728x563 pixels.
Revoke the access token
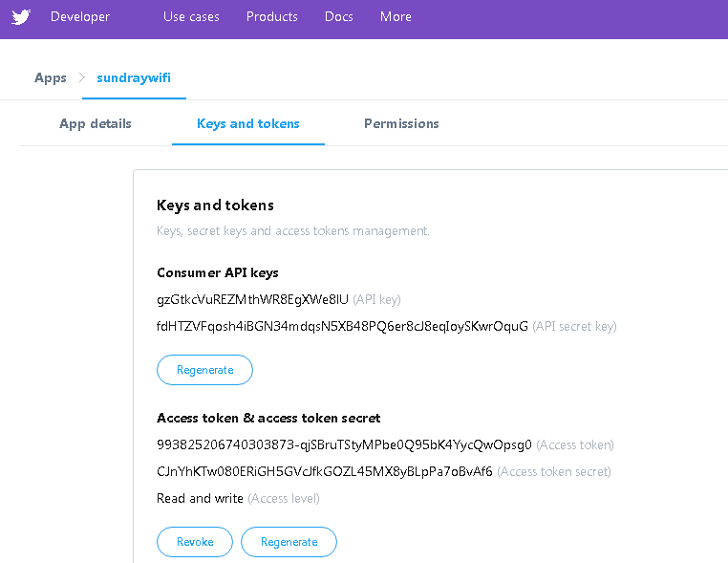195,542
